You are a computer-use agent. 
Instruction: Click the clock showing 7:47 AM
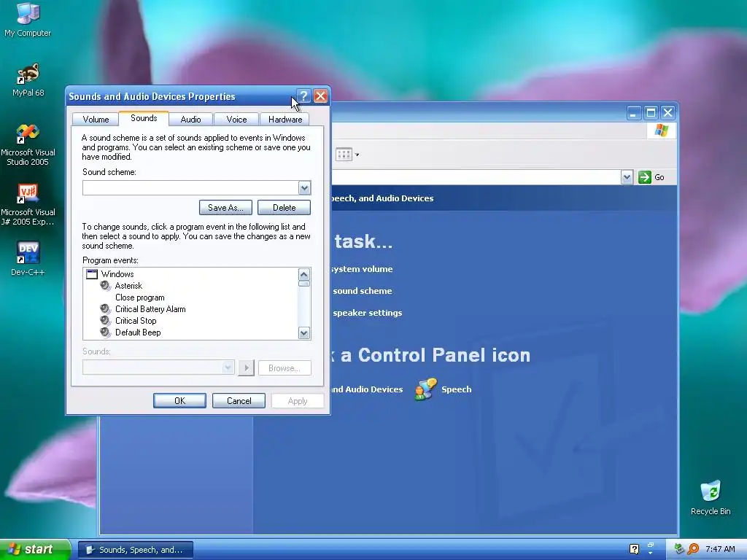720,549
